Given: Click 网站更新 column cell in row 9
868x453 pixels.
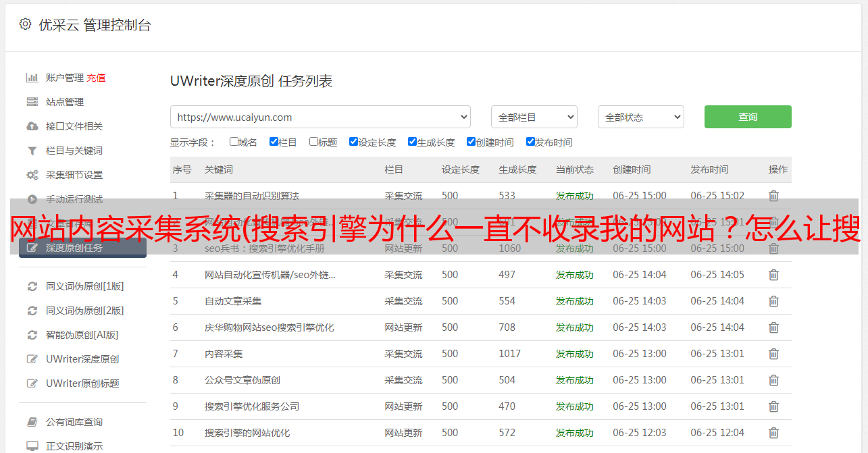Looking at the screenshot, I should click(x=403, y=406).
